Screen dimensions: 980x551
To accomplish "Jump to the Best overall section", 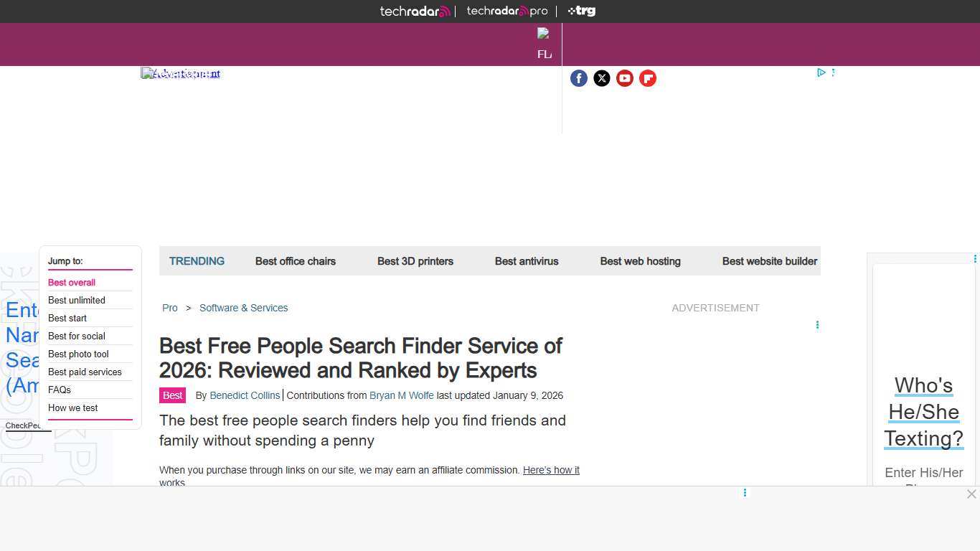I will click(71, 282).
